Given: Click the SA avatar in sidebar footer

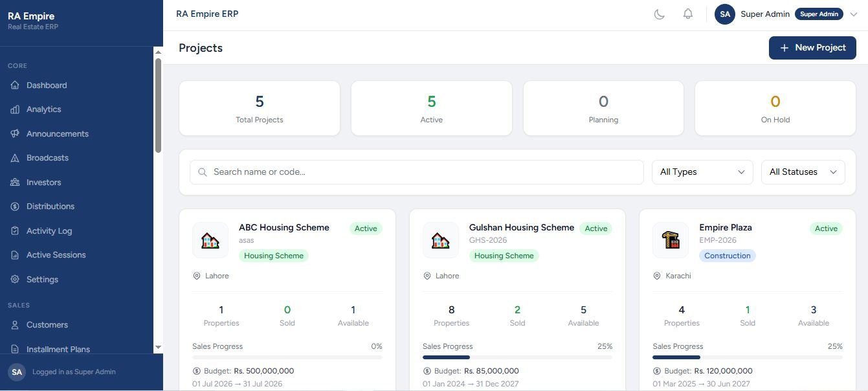Looking at the screenshot, I should (x=17, y=372).
